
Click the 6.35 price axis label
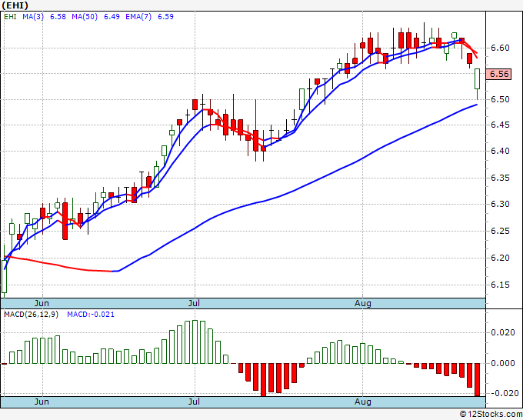tap(500, 178)
